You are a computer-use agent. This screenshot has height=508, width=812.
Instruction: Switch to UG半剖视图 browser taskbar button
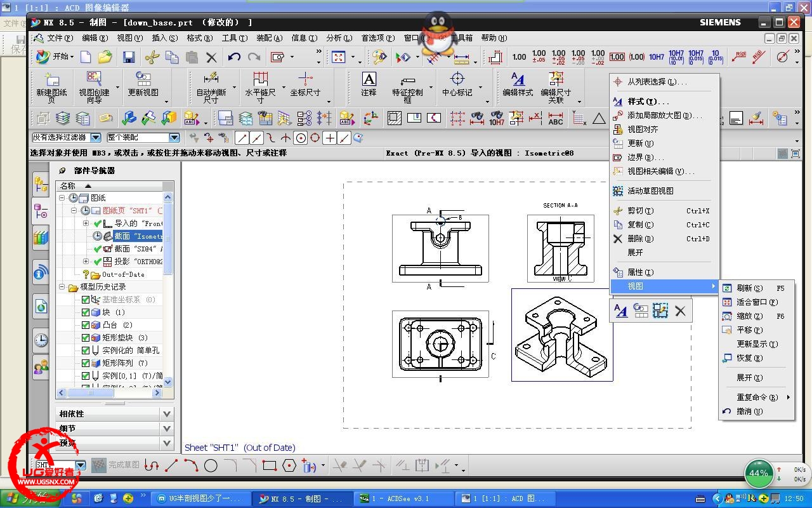tap(200, 498)
